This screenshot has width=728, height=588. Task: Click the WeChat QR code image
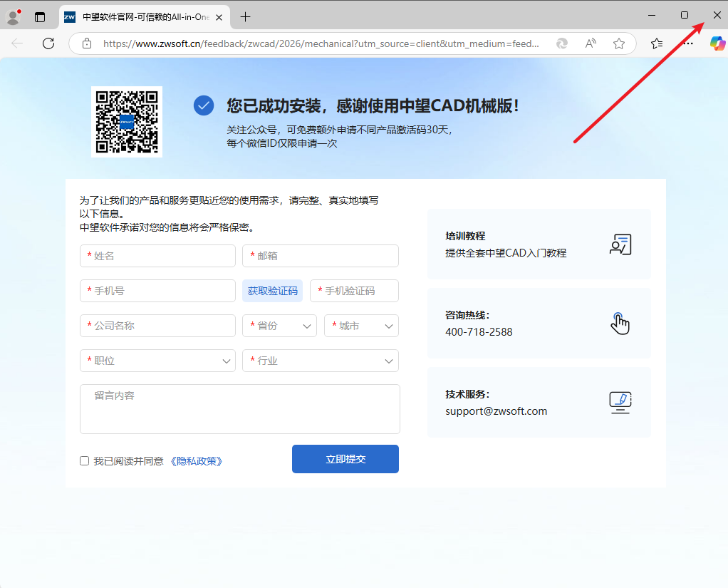coord(127,121)
